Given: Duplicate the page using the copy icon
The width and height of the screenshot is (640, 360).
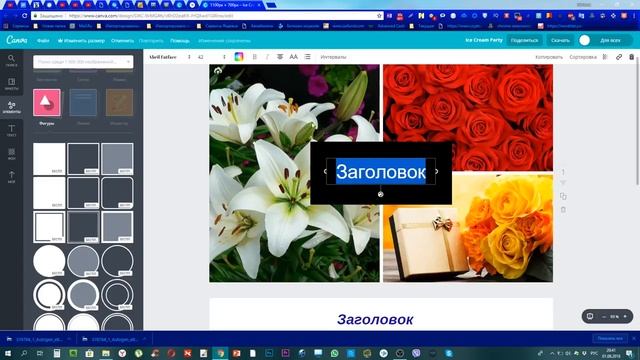Looking at the screenshot, I should click(563, 196).
